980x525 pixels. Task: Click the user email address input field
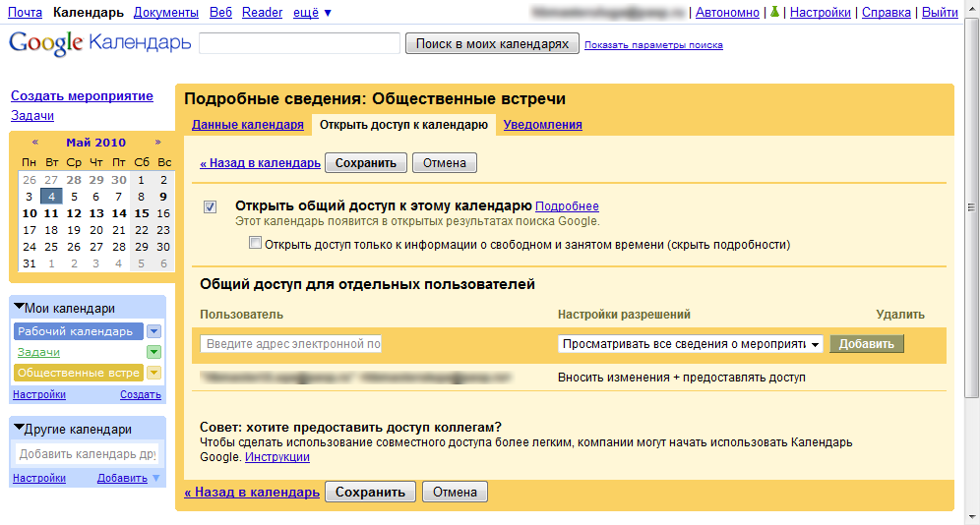[290, 344]
